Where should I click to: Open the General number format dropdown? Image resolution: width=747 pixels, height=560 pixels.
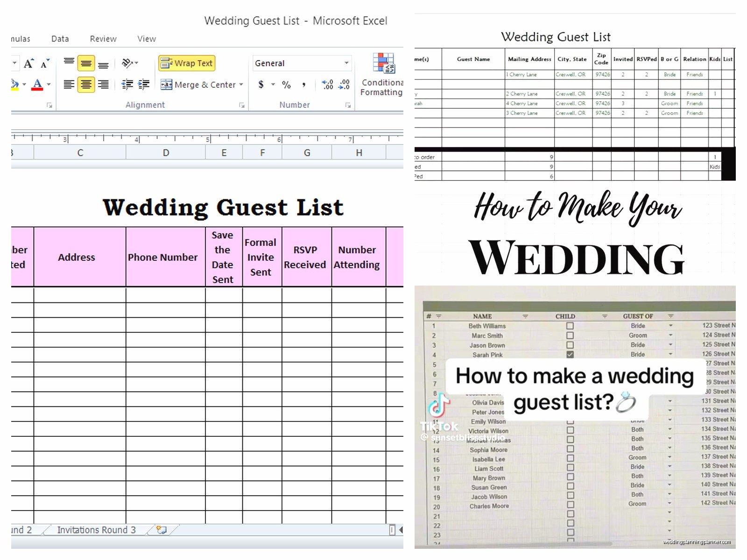pyautogui.click(x=346, y=63)
